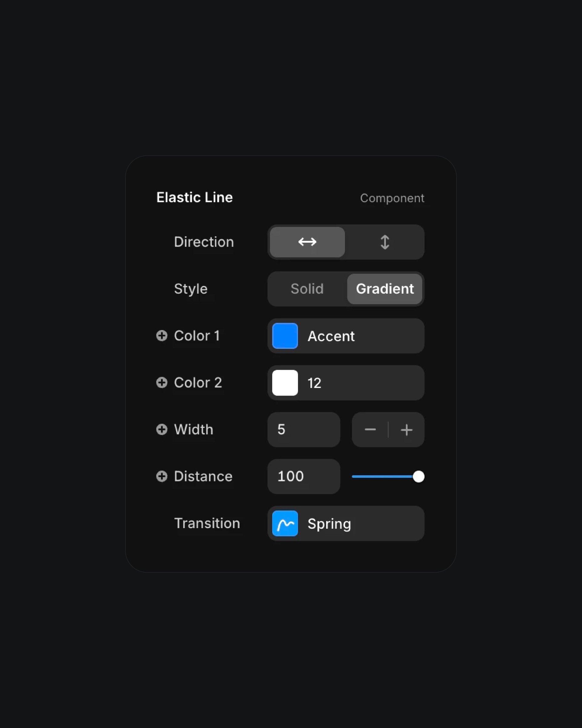Screen dimensions: 582x728
Task: Click the increment Width button
Action: point(406,429)
